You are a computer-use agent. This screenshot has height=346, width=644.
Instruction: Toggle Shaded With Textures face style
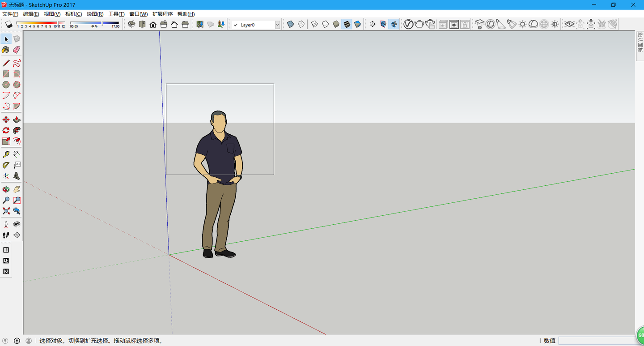pyautogui.click(x=347, y=24)
